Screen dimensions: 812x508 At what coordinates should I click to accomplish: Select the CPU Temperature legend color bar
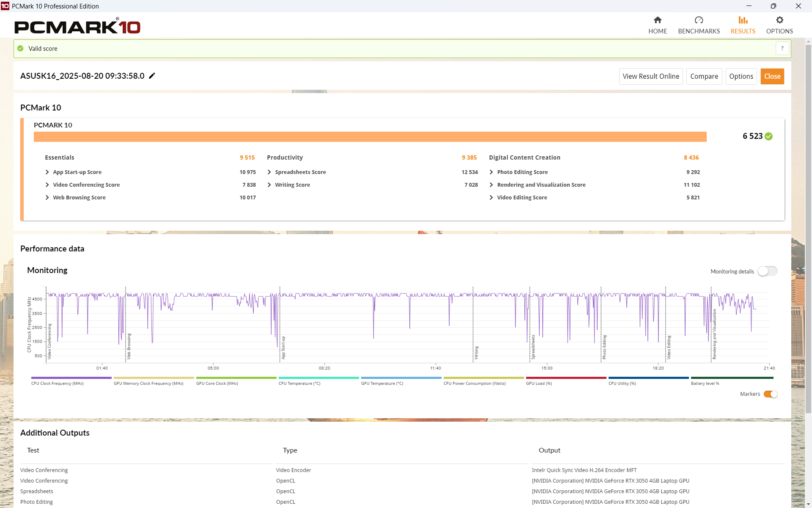coord(318,378)
